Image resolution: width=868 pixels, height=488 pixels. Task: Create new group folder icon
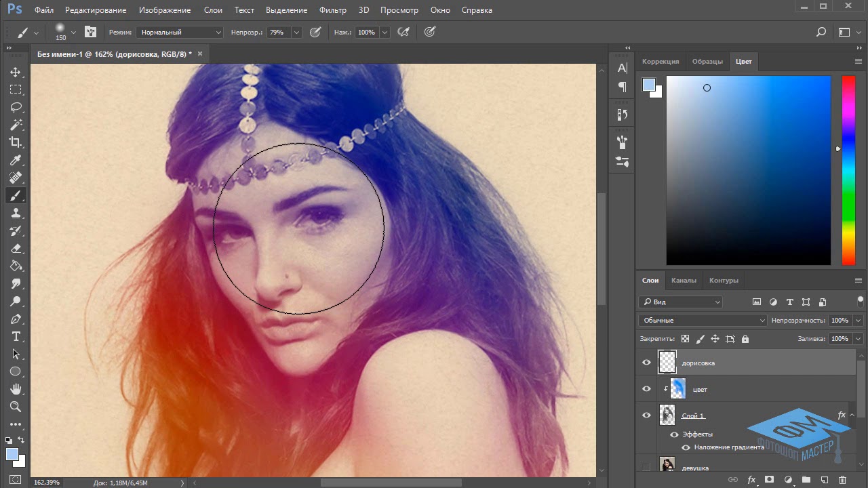pyautogui.click(x=806, y=480)
